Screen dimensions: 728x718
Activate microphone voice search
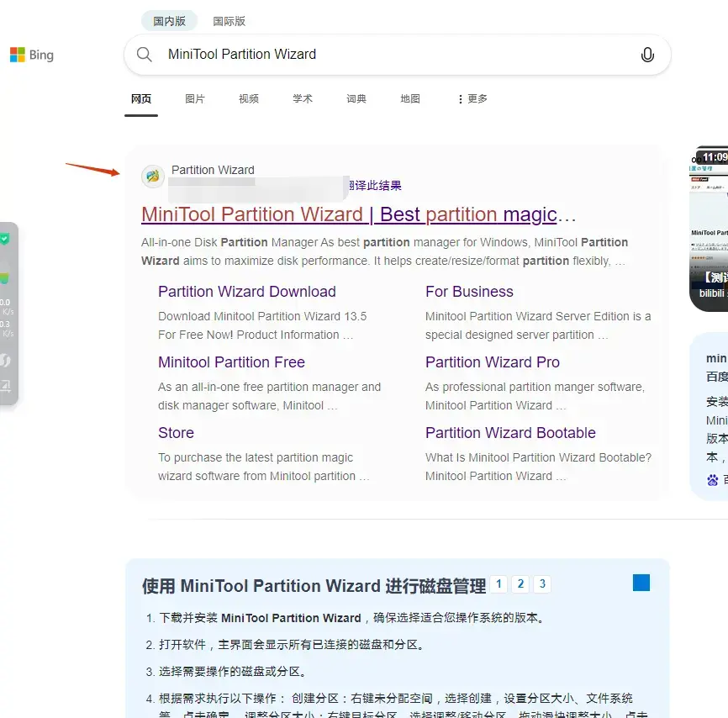pyautogui.click(x=647, y=55)
